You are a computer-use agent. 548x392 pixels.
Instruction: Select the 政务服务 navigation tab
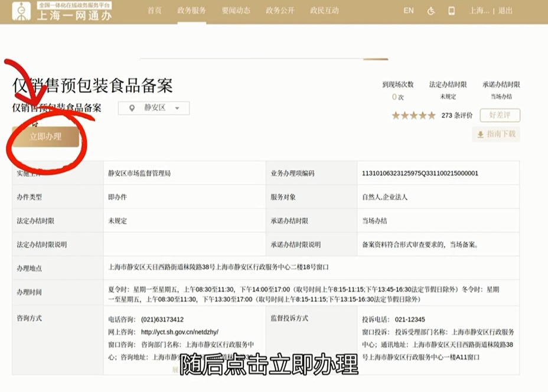pos(191,11)
